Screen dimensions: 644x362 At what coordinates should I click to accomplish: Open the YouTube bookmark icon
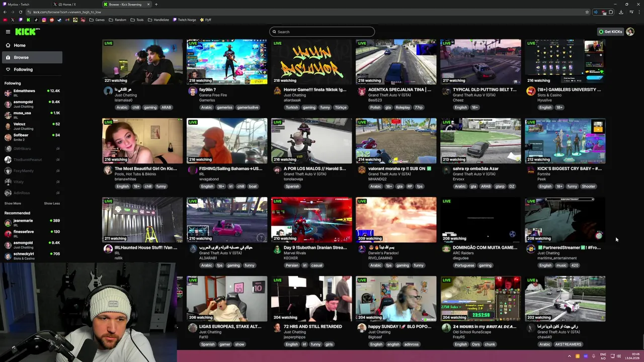click(x=5, y=20)
